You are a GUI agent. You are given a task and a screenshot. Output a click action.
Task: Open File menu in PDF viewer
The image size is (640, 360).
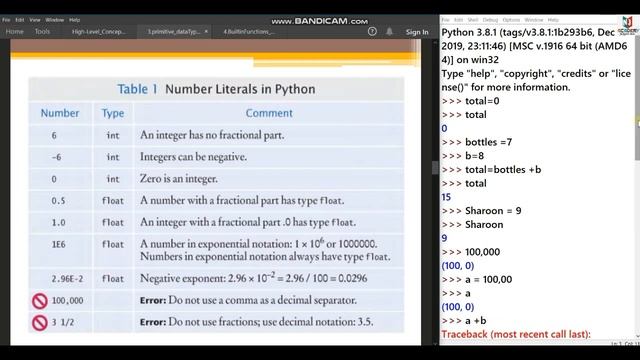(x=6, y=20)
